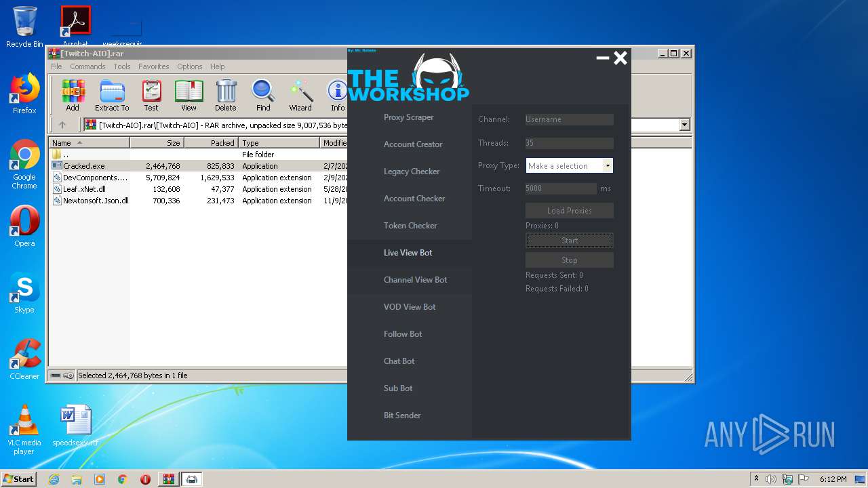Image resolution: width=868 pixels, height=488 pixels.
Task: Click the Stop button in Live View Bot
Action: coord(570,260)
